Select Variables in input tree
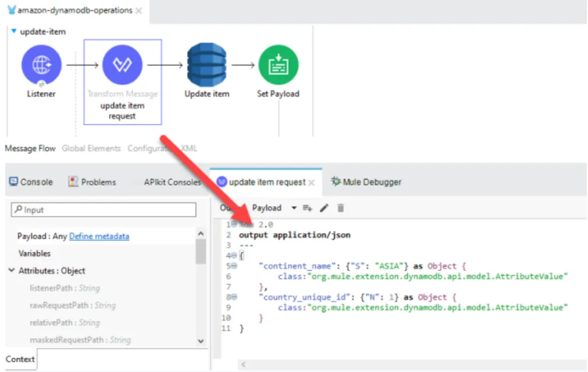Image resolution: width=588 pixels, height=372 pixels. point(34,254)
